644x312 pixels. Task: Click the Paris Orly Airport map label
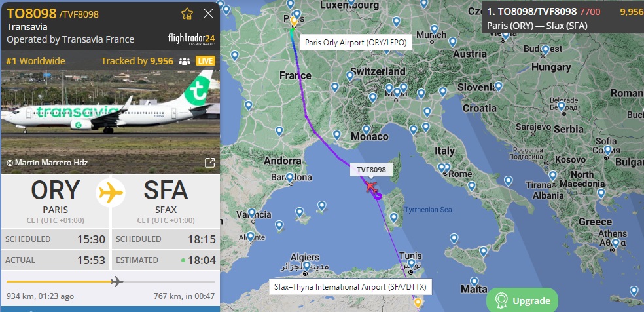pyautogui.click(x=356, y=43)
